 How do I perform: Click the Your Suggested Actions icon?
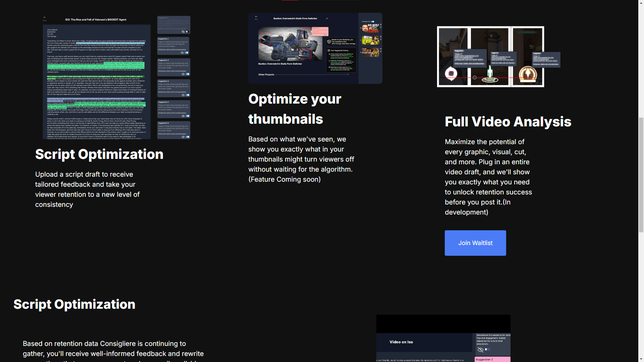pos(328,50)
